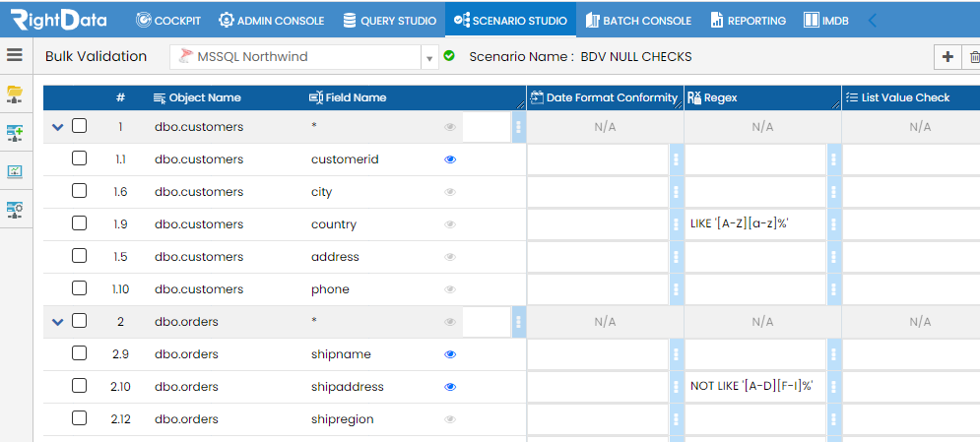Click the yellow folder icon in sidebar

(x=15, y=95)
